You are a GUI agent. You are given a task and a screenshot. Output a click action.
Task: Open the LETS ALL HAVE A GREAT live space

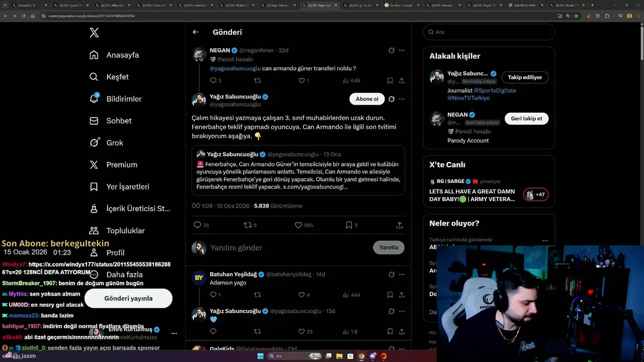(x=472, y=195)
